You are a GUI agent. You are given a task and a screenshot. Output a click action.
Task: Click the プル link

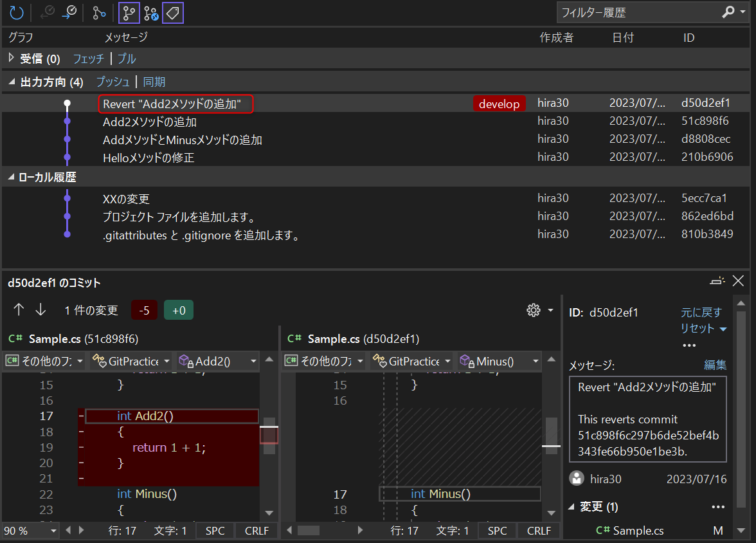pos(127,59)
